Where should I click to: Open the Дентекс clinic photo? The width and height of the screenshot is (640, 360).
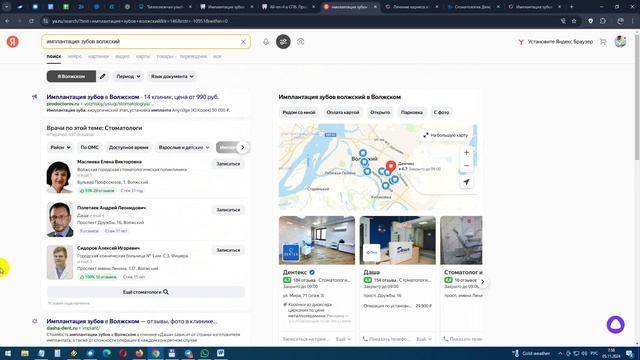coord(317,240)
